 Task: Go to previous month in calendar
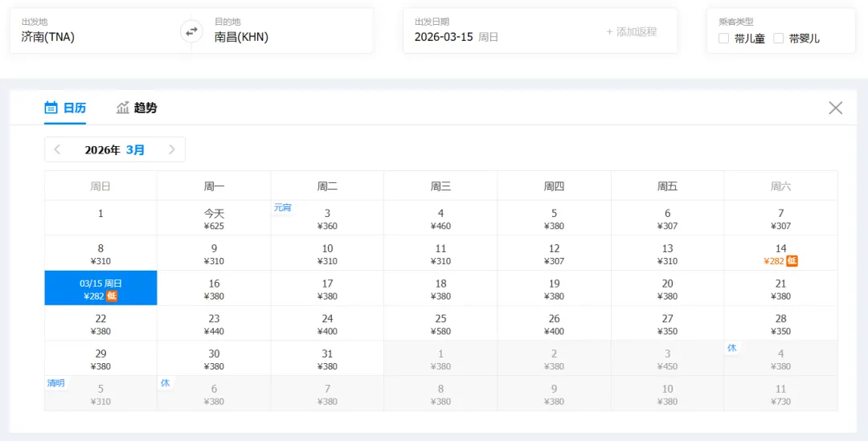coord(57,149)
